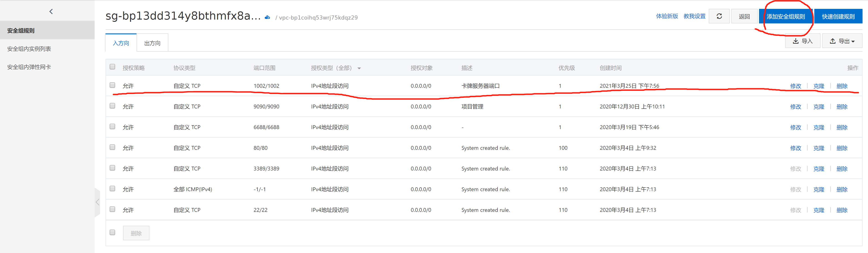Open 安全组内实例列表 in sidebar

[29, 49]
